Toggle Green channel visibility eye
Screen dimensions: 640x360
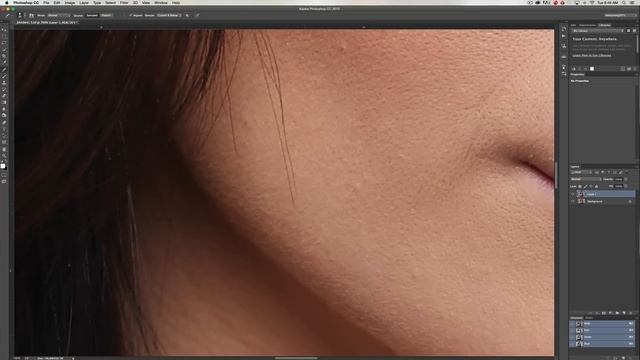click(573, 337)
